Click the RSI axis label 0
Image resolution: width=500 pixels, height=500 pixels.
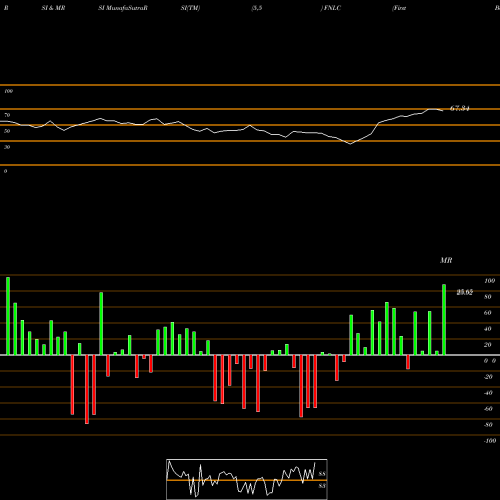click(x=5, y=171)
